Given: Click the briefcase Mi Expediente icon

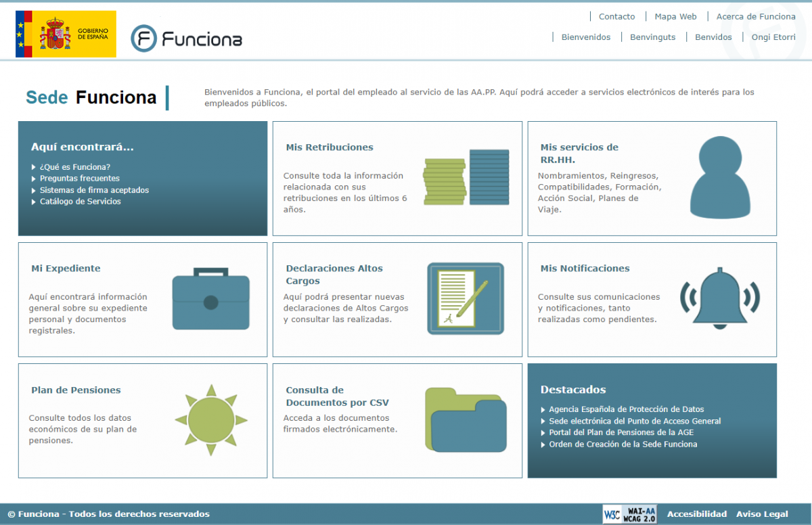Looking at the screenshot, I should point(210,298).
